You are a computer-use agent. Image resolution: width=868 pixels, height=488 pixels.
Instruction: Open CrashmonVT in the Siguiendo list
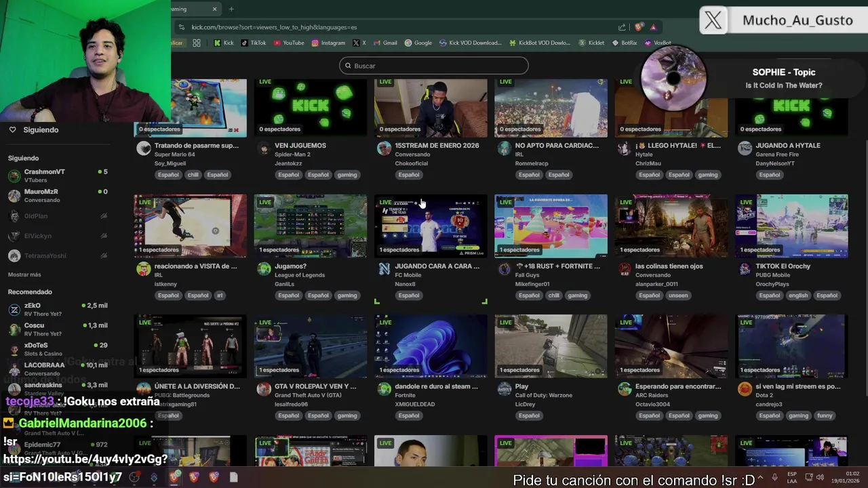point(57,176)
